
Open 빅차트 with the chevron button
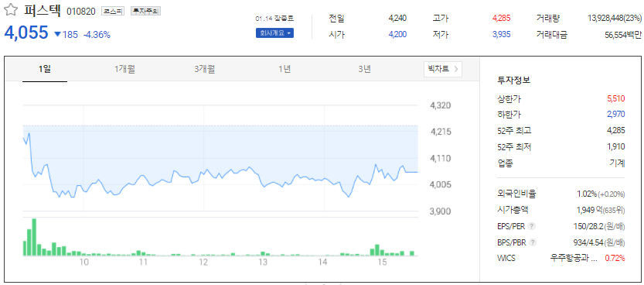[x=443, y=69]
